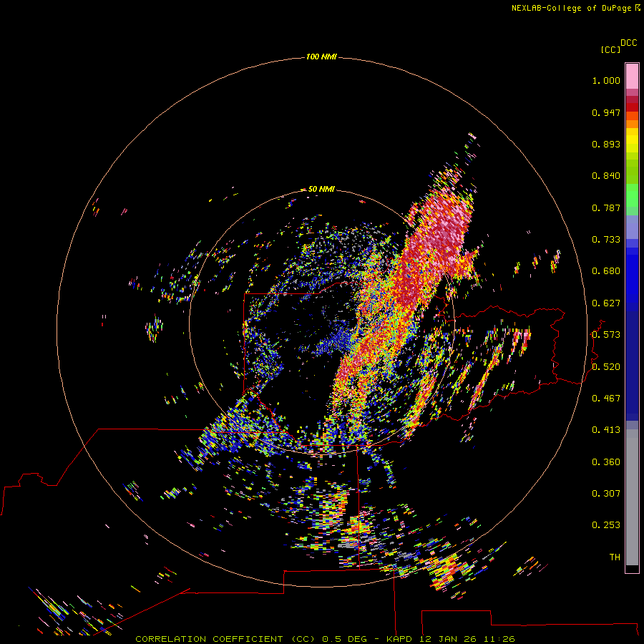The height and width of the screenshot is (644, 644).
Task: Click the 11:26 timestamp
Action: click(x=499, y=639)
